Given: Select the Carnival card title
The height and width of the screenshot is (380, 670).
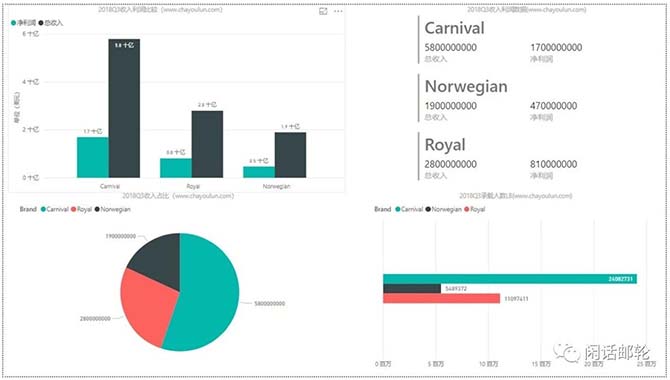Looking at the screenshot, I should coord(454,28).
